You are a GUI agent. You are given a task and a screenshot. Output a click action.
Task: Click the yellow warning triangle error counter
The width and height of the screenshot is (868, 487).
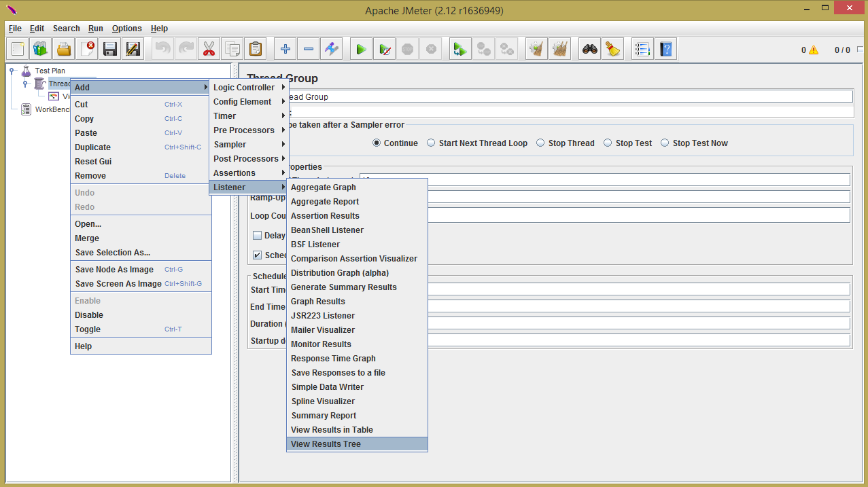point(814,50)
